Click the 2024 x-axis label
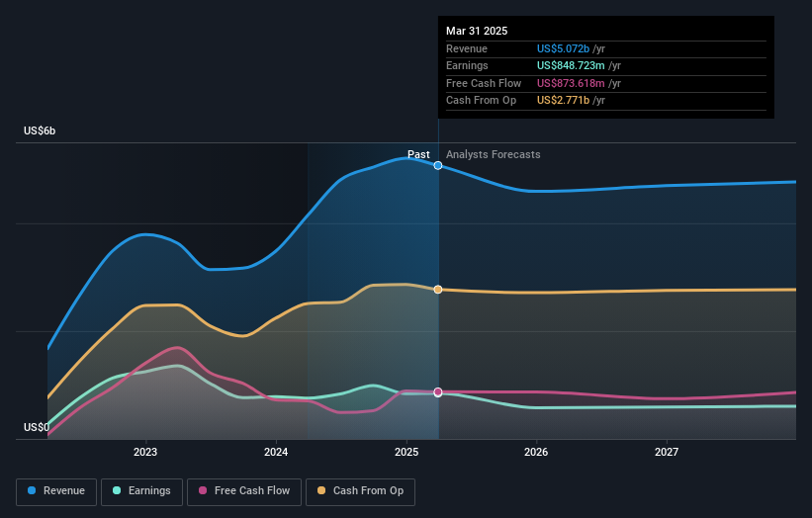Image resolution: width=812 pixels, height=518 pixels. (x=276, y=453)
